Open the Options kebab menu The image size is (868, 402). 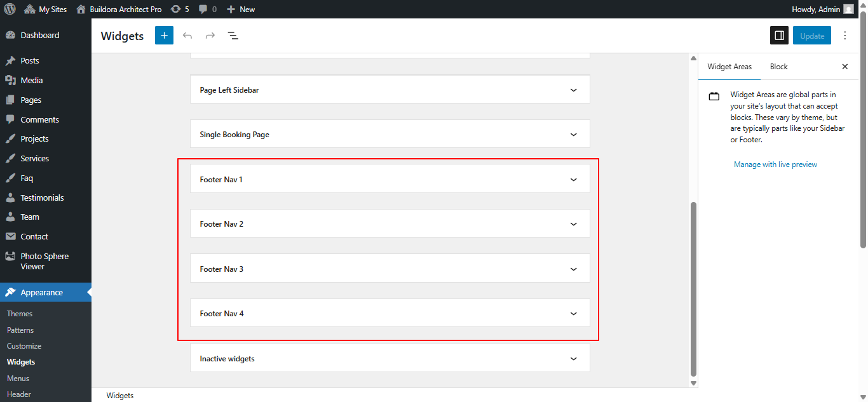pyautogui.click(x=845, y=36)
